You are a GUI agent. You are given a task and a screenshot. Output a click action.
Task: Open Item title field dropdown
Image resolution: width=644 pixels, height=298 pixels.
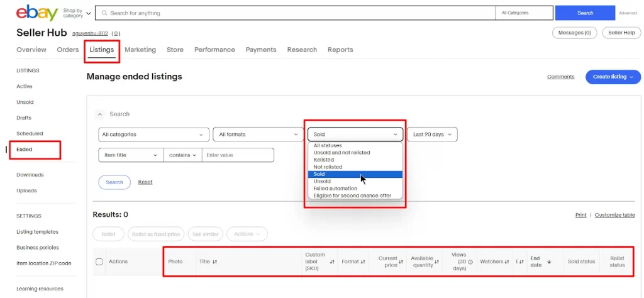(x=131, y=155)
